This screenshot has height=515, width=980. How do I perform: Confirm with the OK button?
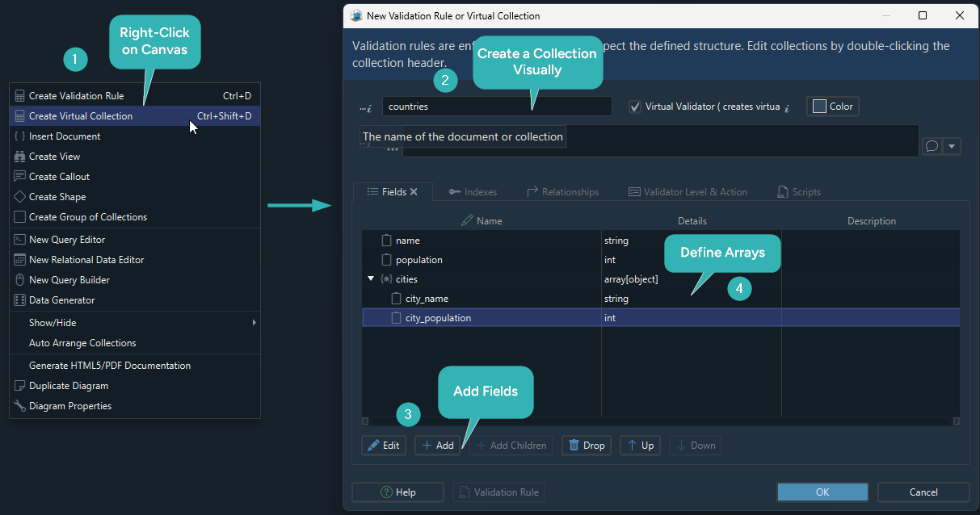click(x=822, y=492)
